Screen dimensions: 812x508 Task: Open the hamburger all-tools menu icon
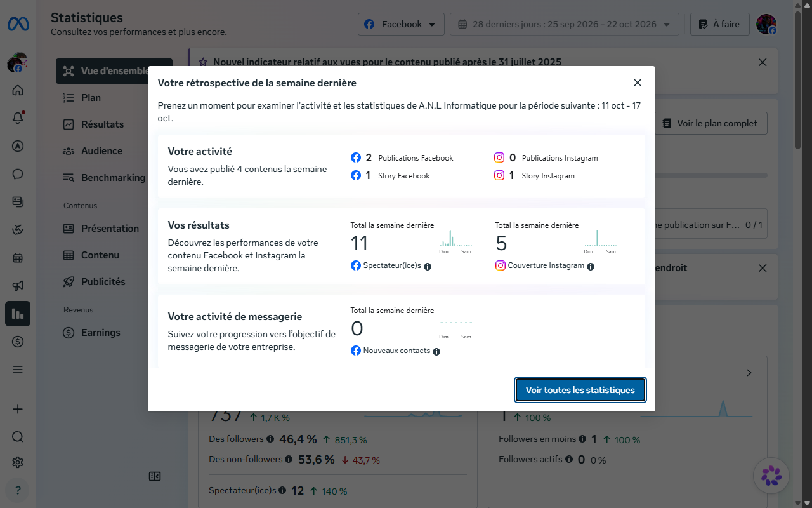18,370
